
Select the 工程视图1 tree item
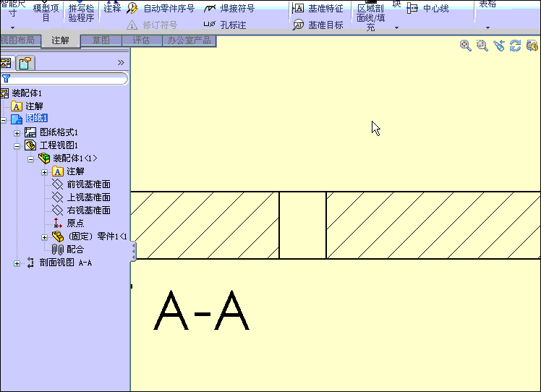(x=59, y=145)
